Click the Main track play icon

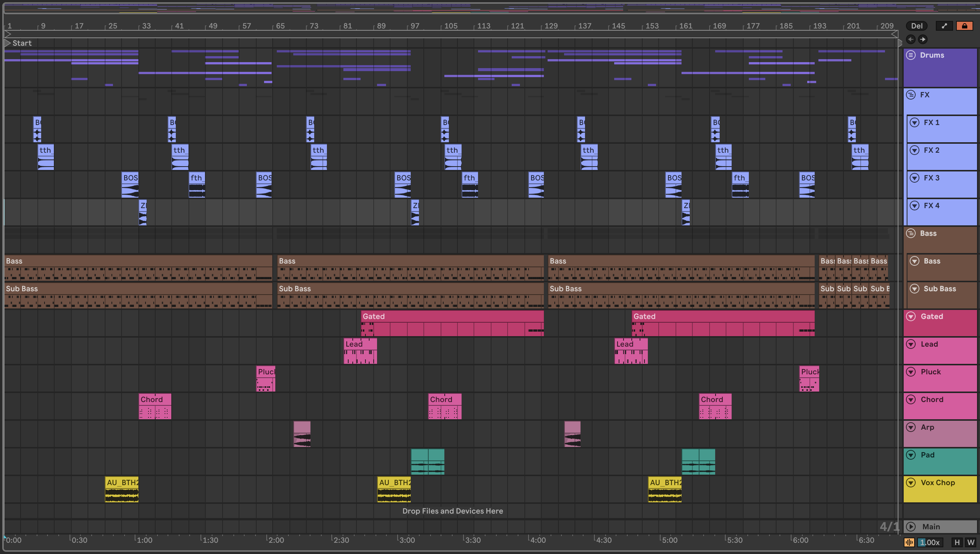(x=911, y=527)
